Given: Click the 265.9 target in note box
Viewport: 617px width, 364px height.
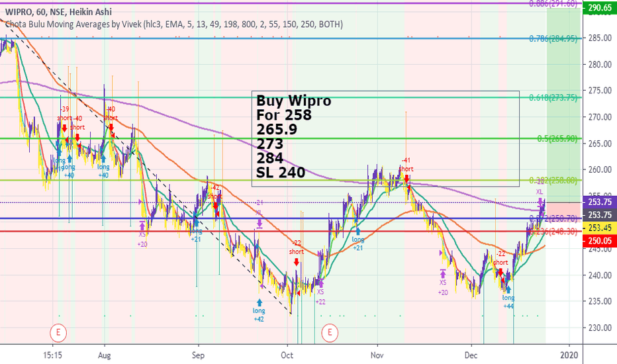Looking at the screenshot, I should (277, 130).
